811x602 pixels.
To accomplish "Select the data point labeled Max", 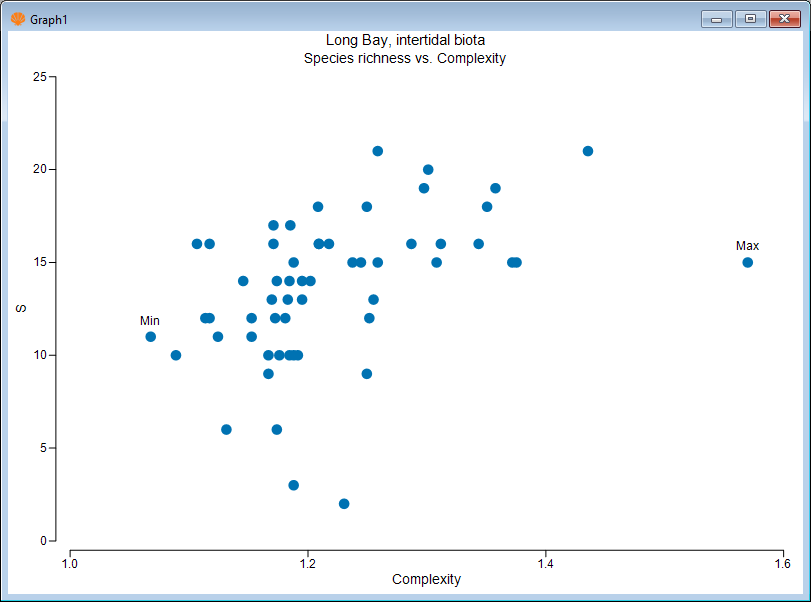I will click(747, 262).
